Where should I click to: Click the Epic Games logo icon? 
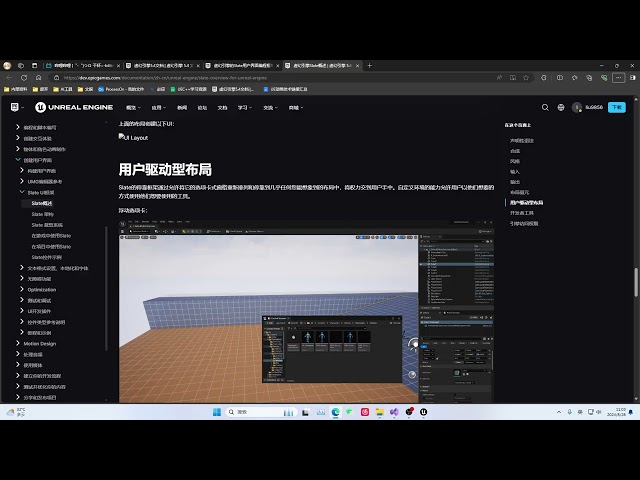coord(15,107)
